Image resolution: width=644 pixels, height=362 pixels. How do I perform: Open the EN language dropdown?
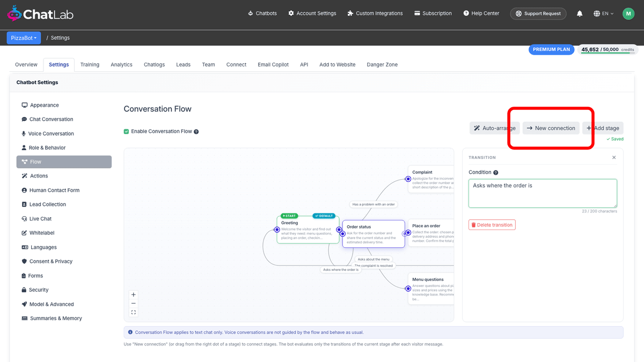[x=604, y=13]
